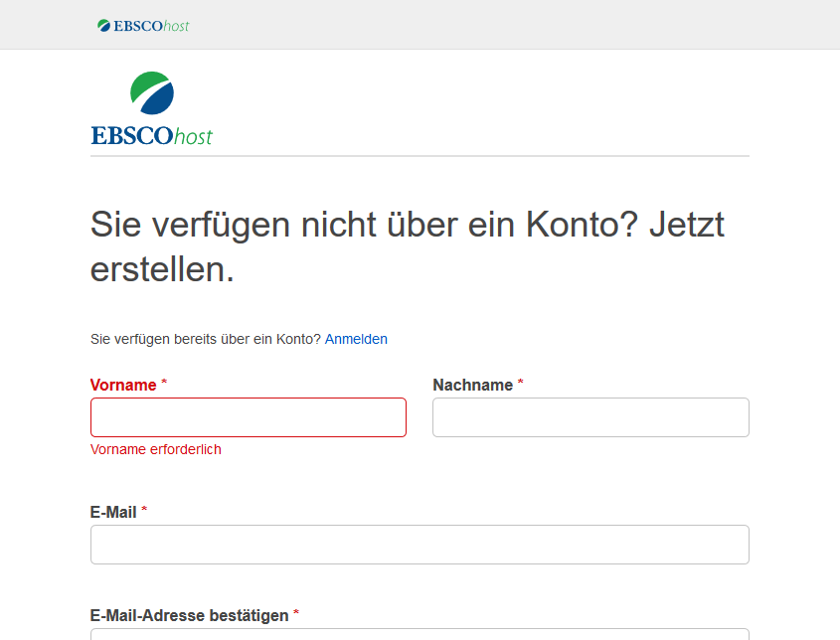Click the E-Mail field label

point(113,512)
